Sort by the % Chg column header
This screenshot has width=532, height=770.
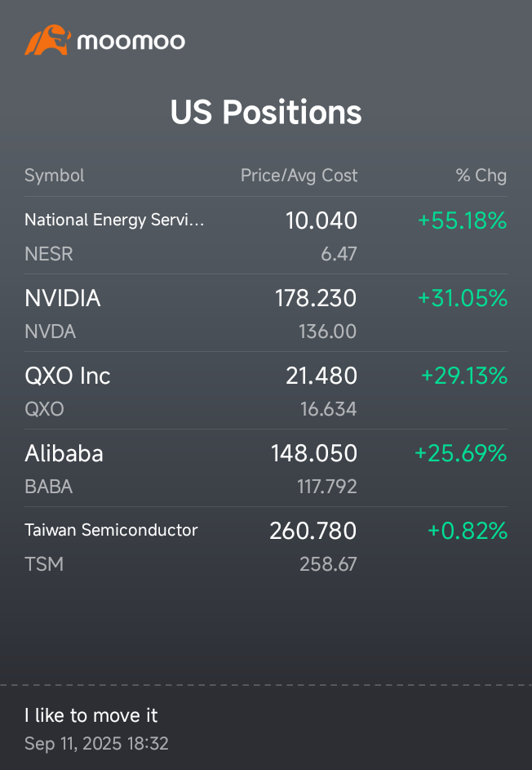pyautogui.click(x=481, y=176)
